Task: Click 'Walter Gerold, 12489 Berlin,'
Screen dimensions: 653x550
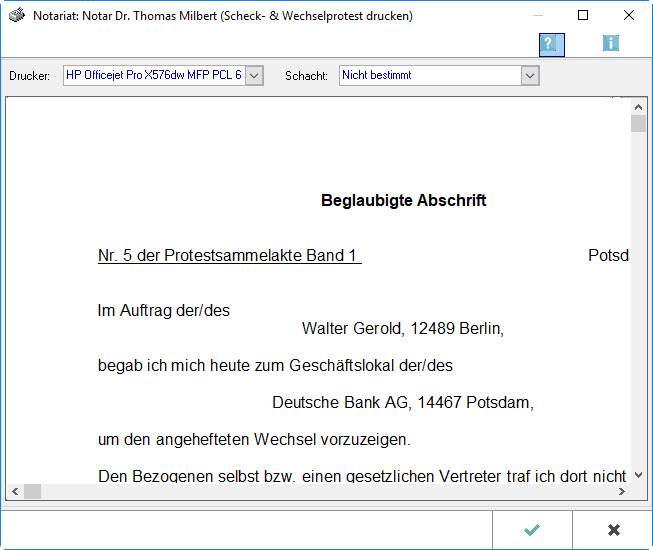Action: point(403,329)
